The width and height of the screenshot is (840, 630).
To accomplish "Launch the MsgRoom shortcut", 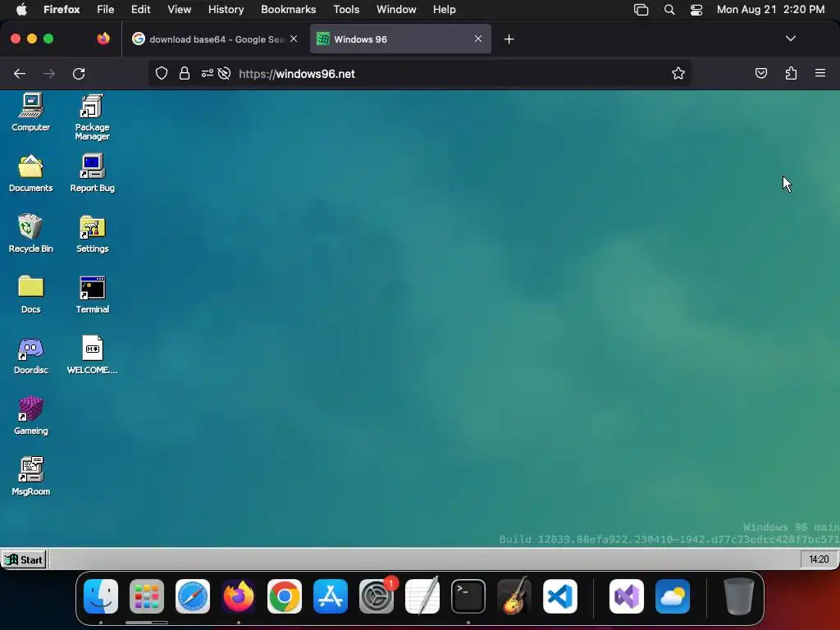I will (30, 477).
